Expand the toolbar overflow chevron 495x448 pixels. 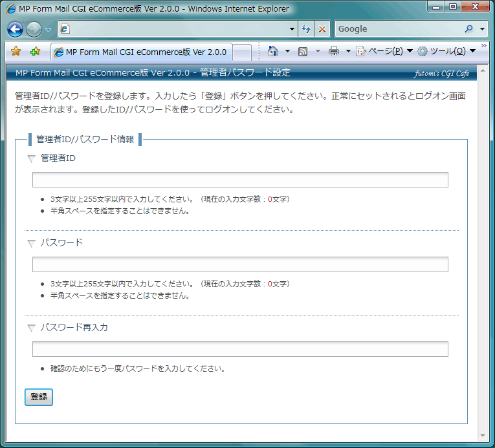[x=483, y=46]
